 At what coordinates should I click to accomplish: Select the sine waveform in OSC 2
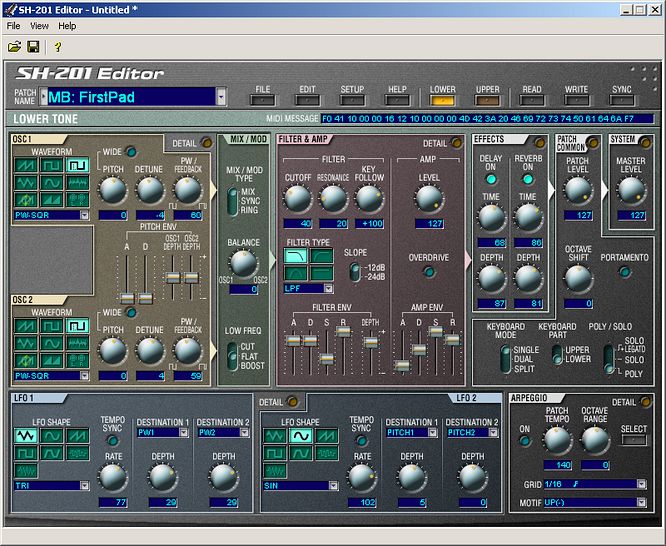pyautogui.click(x=51, y=343)
